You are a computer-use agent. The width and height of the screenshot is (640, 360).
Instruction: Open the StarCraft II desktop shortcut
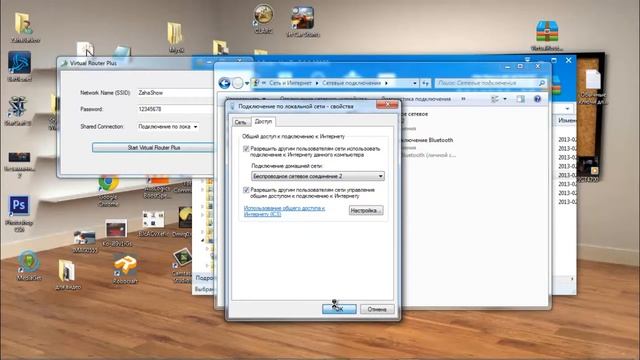[18, 111]
